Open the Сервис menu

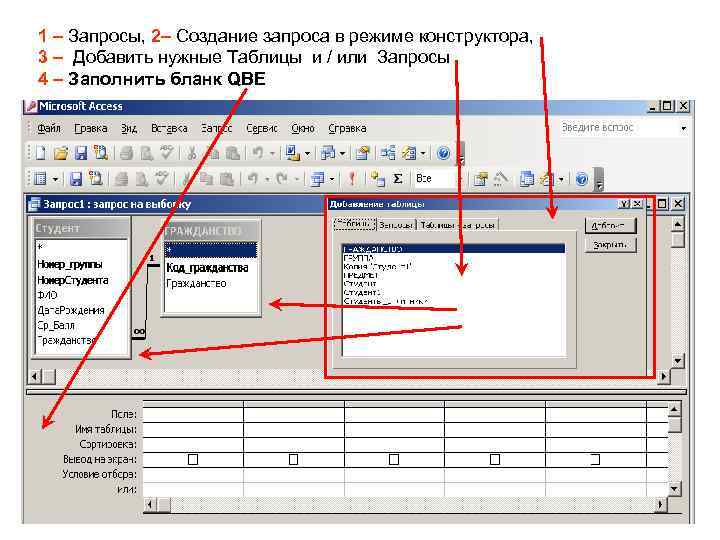pos(262,128)
